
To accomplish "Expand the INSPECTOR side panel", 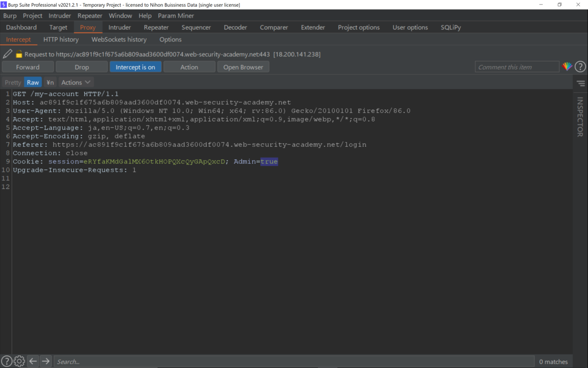I will click(x=580, y=117).
